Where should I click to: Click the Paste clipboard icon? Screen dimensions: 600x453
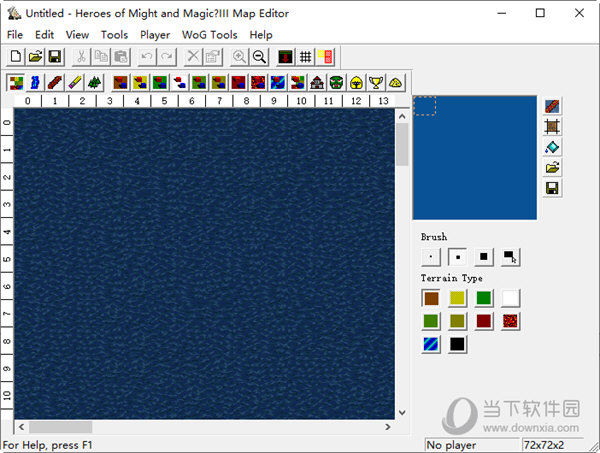121,57
